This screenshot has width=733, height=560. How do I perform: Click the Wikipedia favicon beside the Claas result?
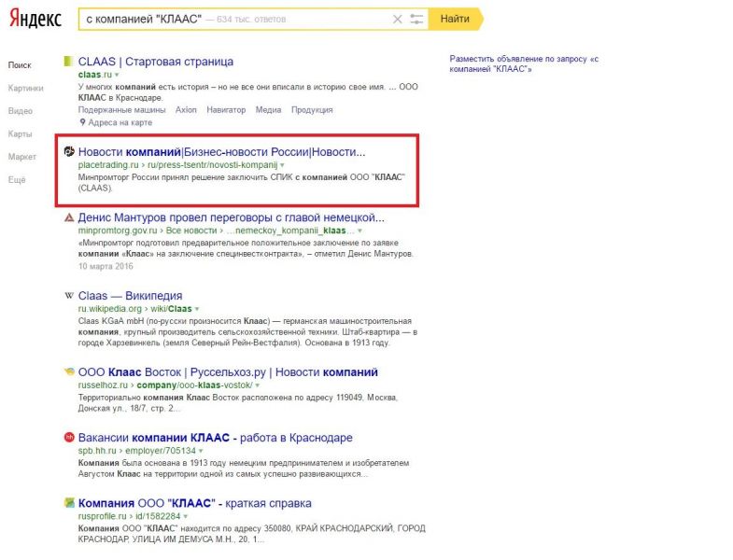click(68, 296)
